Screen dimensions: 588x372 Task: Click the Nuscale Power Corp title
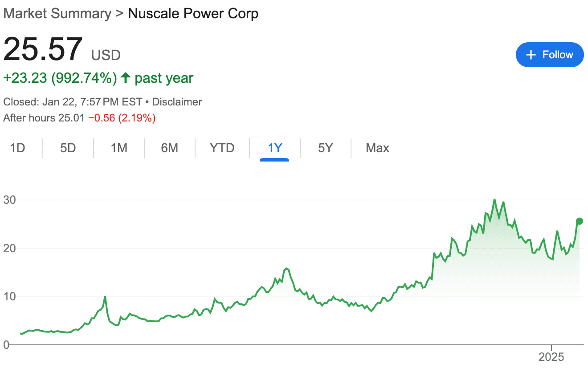[193, 13]
